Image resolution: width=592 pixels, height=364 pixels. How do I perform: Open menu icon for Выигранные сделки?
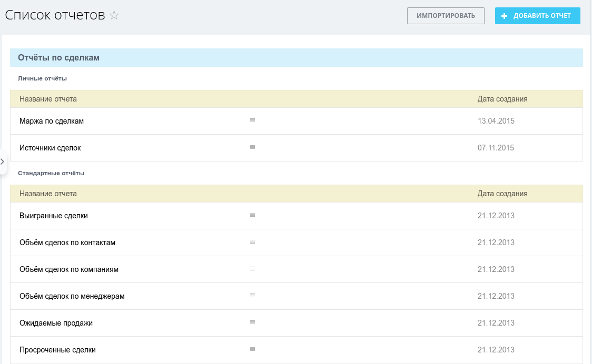click(253, 215)
